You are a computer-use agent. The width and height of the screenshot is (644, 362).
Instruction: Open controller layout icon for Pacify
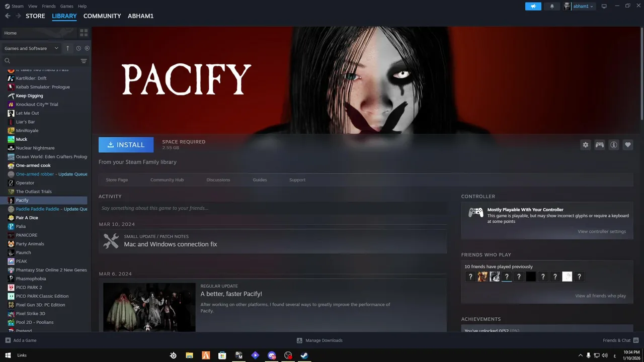pyautogui.click(x=600, y=145)
